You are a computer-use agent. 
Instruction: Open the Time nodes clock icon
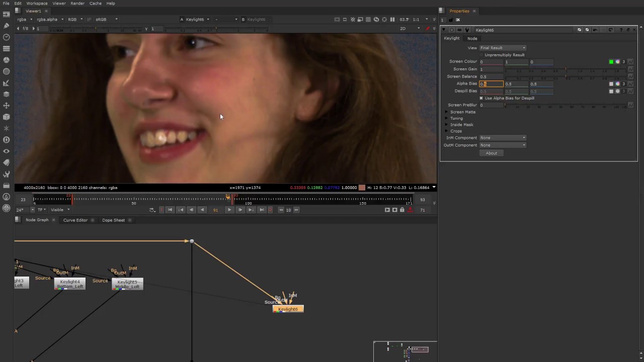coord(6,37)
